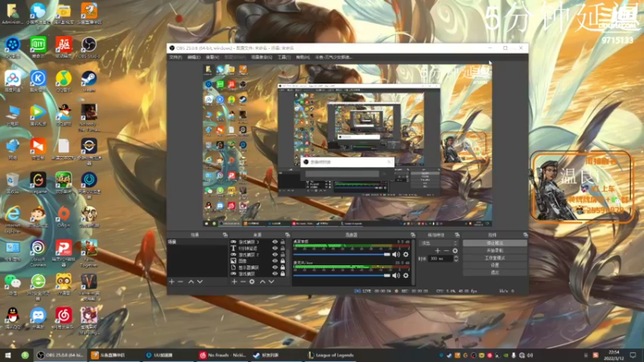Open the 查看(V) menu in OBS
644x362 pixels.
coord(212,57)
